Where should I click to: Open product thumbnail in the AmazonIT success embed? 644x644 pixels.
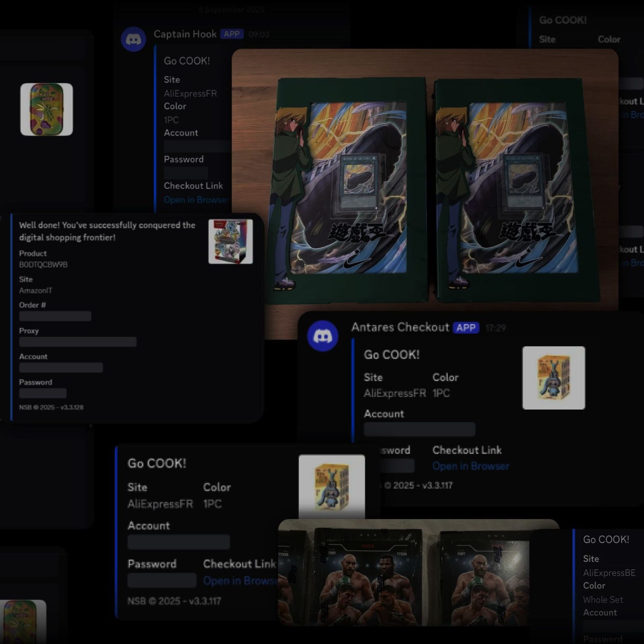pyautogui.click(x=230, y=242)
